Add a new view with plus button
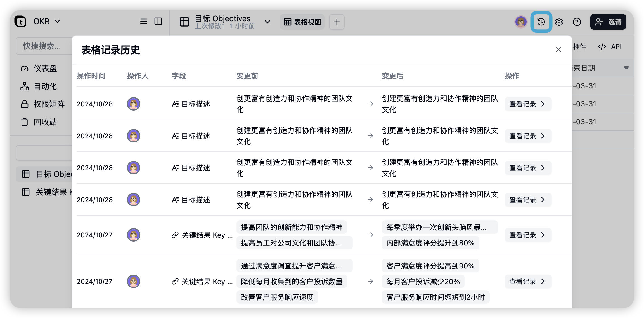This screenshot has height=318, width=644. [x=337, y=22]
